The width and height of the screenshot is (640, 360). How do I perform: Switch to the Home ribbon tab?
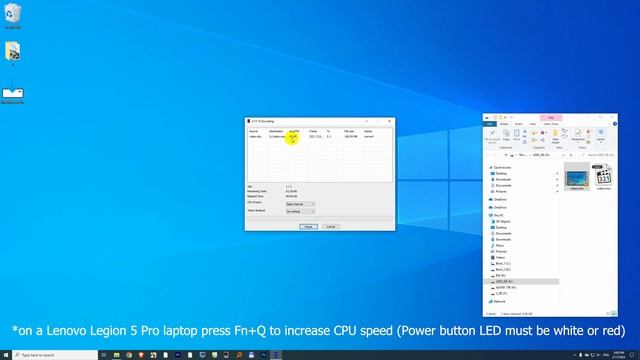click(x=504, y=124)
